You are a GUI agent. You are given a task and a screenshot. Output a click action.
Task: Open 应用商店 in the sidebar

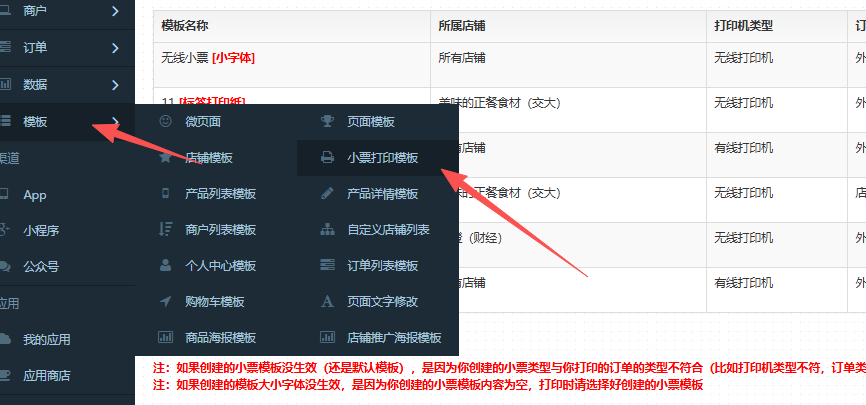tap(47, 375)
